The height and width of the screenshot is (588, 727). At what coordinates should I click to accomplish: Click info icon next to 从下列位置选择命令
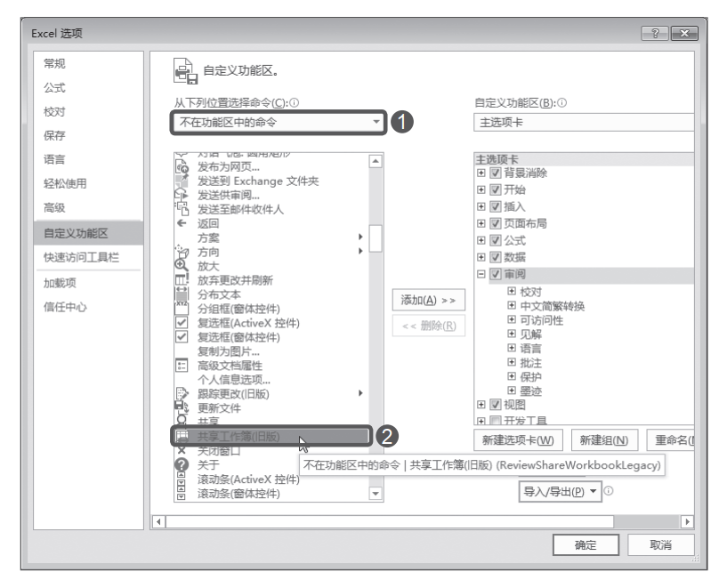[x=294, y=102]
